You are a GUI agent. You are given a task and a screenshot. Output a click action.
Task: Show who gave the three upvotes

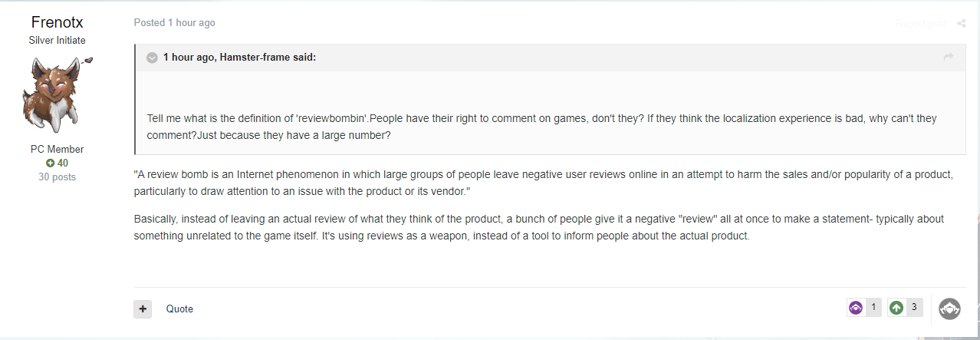click(913, 307)
